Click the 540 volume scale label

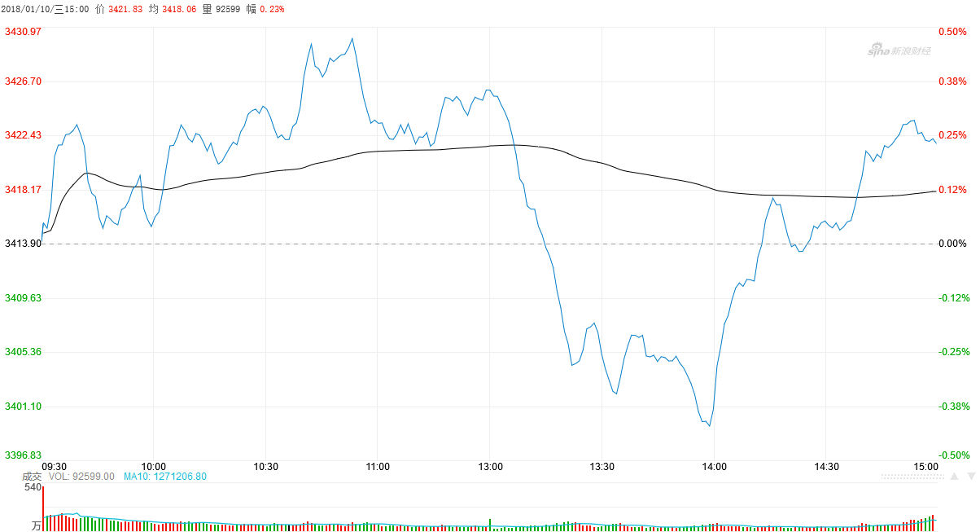tap(33, 487)
